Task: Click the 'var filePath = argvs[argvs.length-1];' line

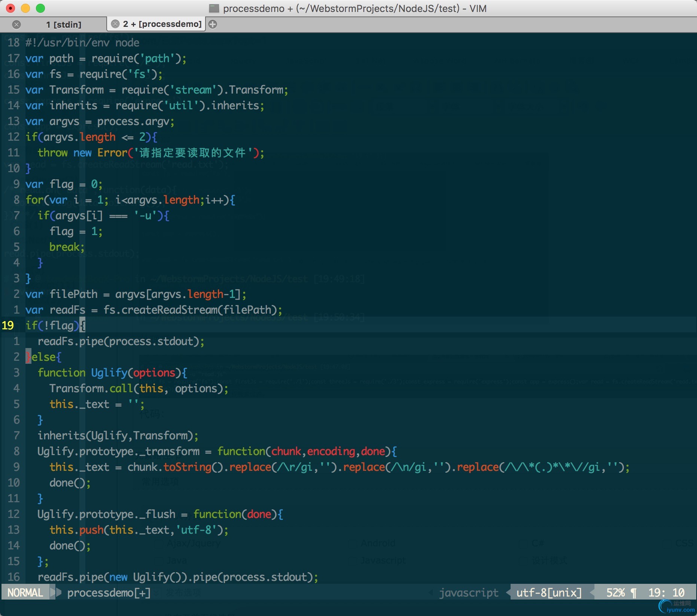Action: 136,294
